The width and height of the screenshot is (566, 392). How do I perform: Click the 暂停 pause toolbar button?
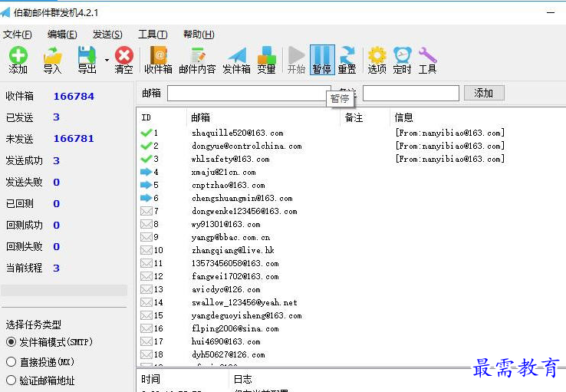(x=322, y=60)
